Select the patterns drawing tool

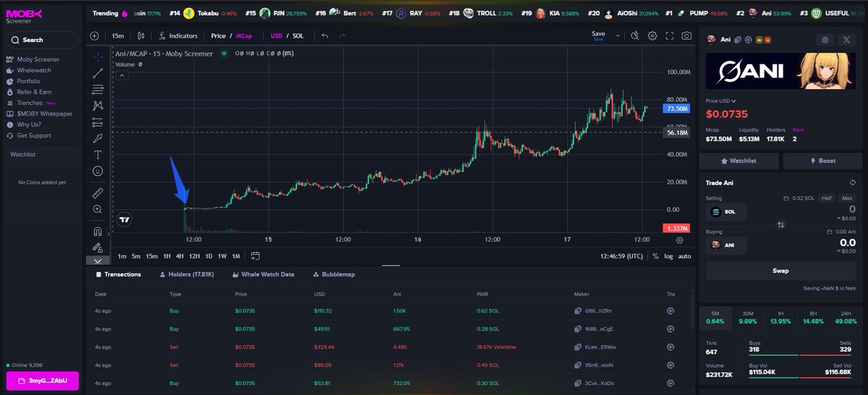coord(98,106)
